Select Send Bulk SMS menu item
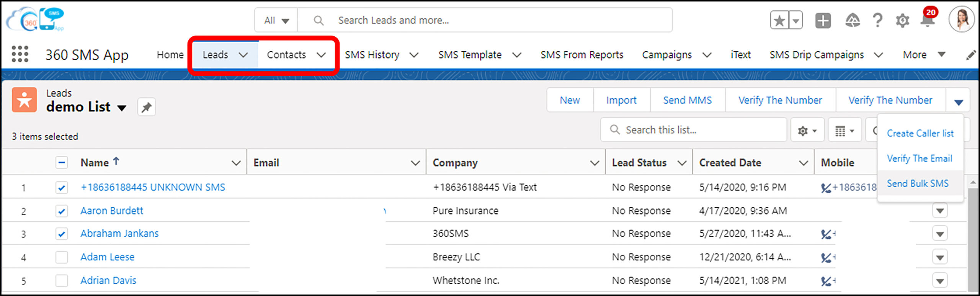This screenshot has width=980, height=296. tap(920, 183)
